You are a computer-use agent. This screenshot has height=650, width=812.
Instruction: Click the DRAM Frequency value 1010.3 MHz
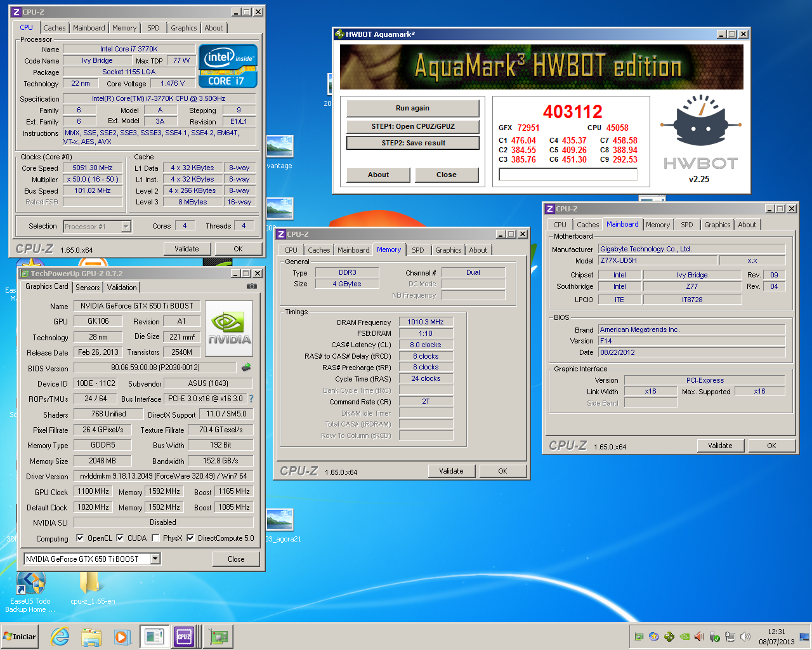coord(425,322)
